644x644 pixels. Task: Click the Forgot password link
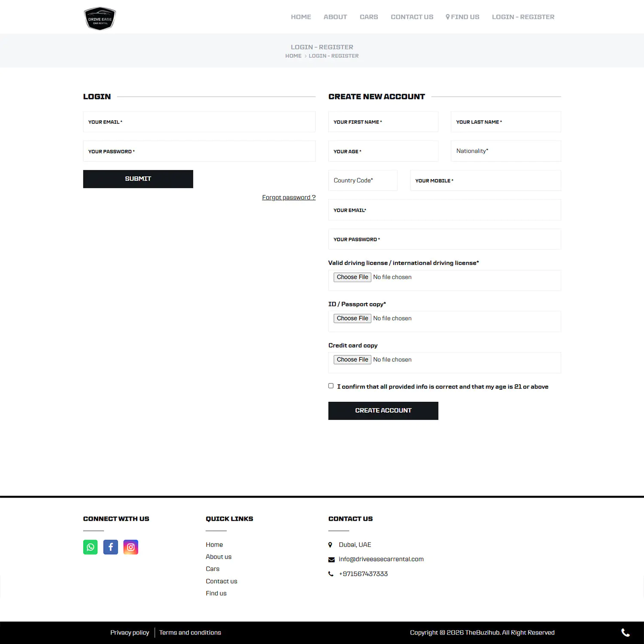click(289, 197)
